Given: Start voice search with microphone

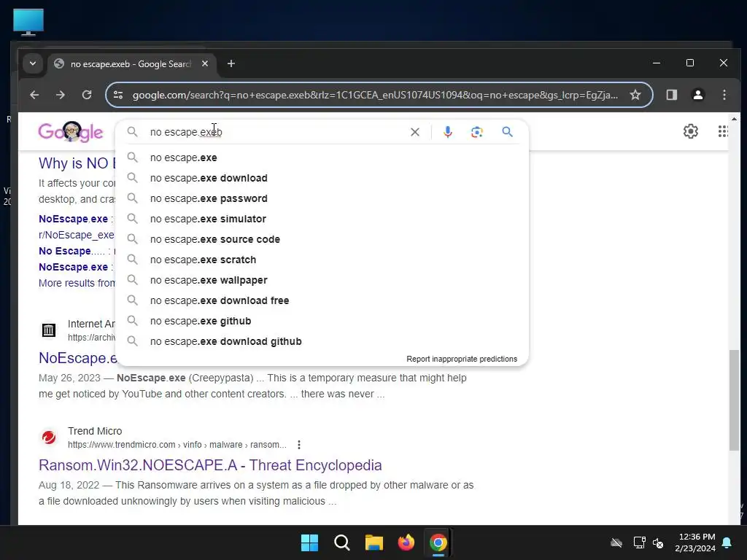Looking at the screenshot, I should 447,132.
